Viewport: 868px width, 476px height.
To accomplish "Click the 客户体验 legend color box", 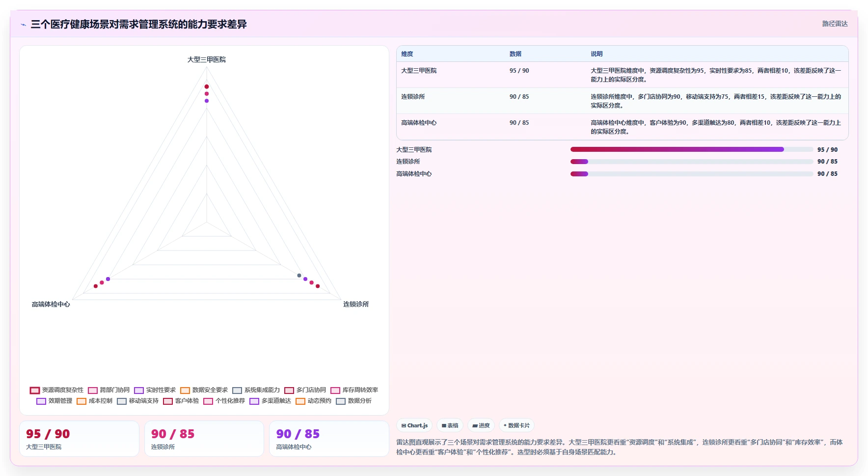I will pos(168,401).
